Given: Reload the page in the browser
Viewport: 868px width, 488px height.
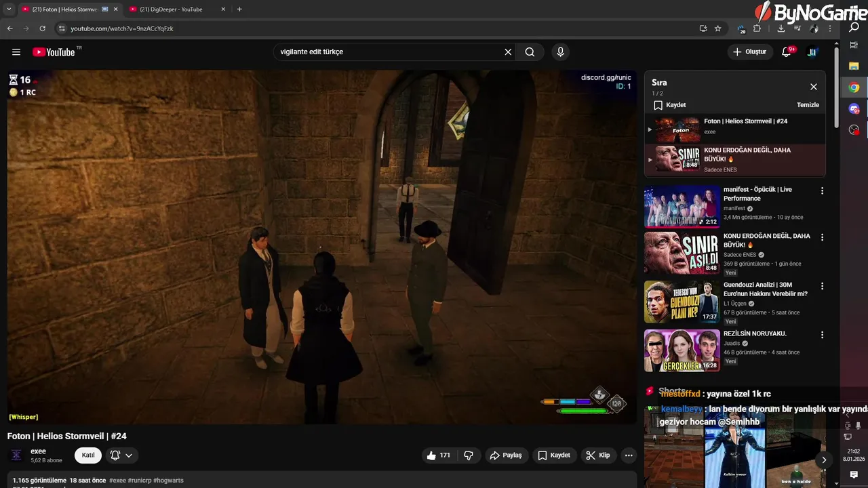Looking at the screenshot, I should tap(42, 28).
